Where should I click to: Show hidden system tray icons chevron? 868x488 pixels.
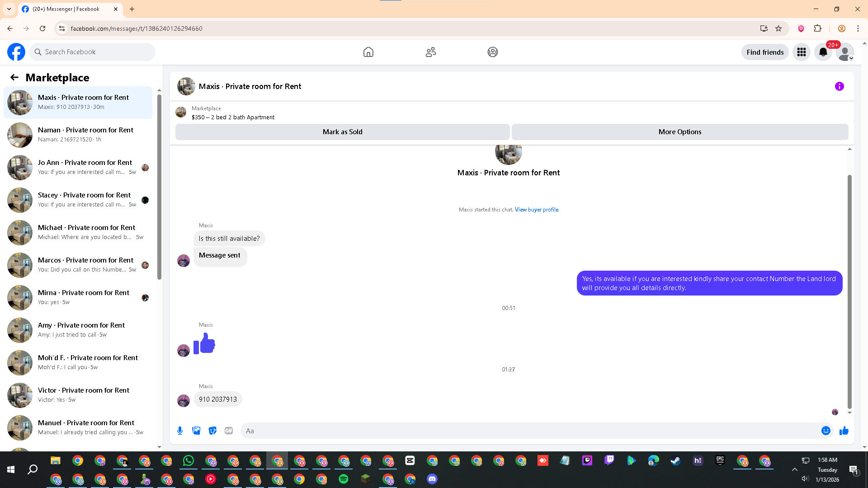tap(794, 469)
